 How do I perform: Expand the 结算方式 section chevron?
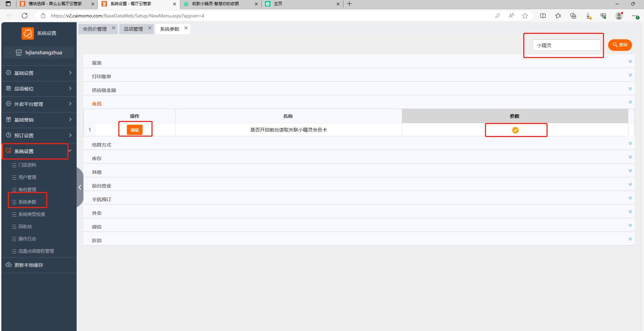point(630,143)
